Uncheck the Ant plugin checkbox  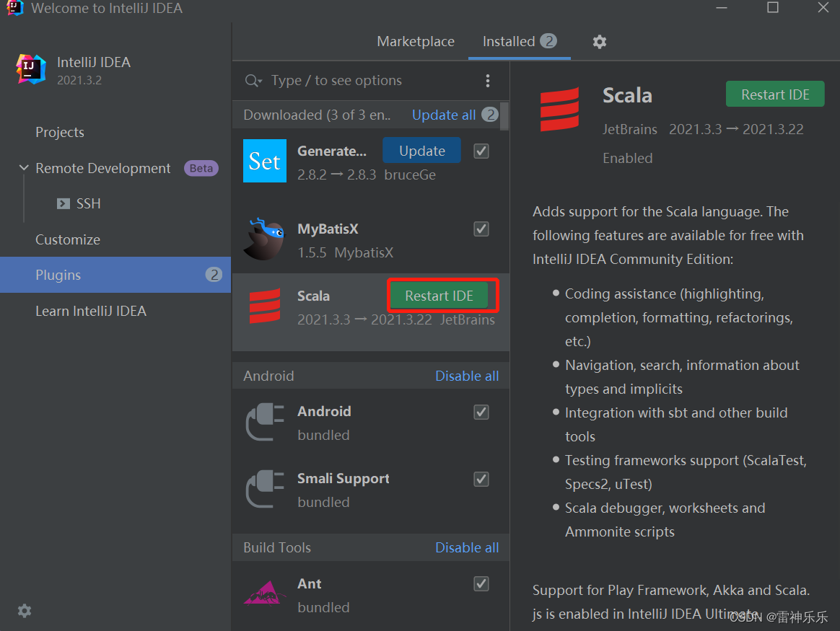(481, 583)
